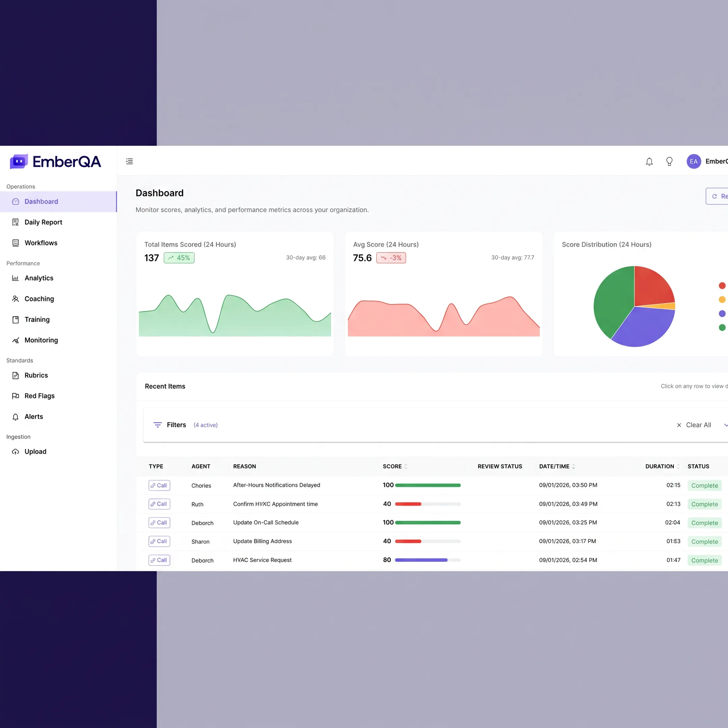This screenshot has height=728, width=728.
Task: Click 'Update Billing Address' reason cell
Action: (x=262, y=541)
